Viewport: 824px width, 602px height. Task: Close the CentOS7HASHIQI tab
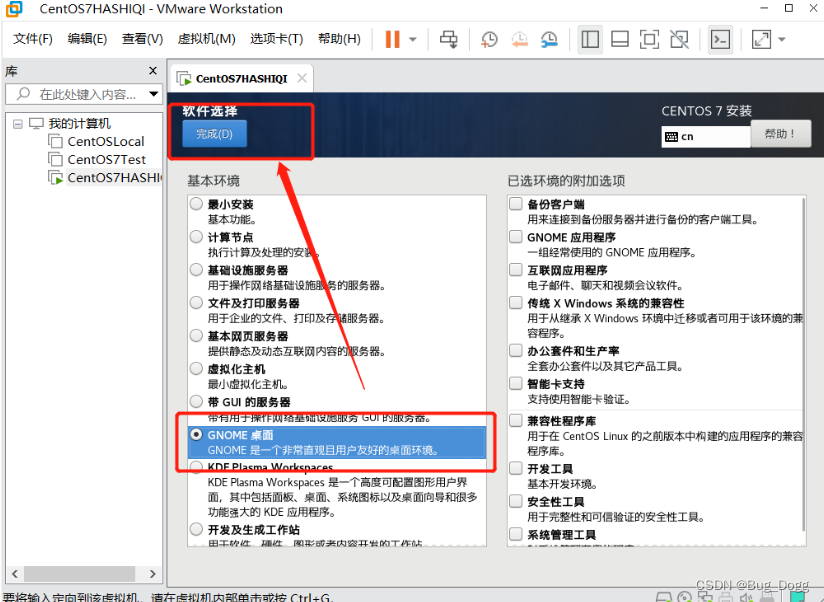point(302,78)
